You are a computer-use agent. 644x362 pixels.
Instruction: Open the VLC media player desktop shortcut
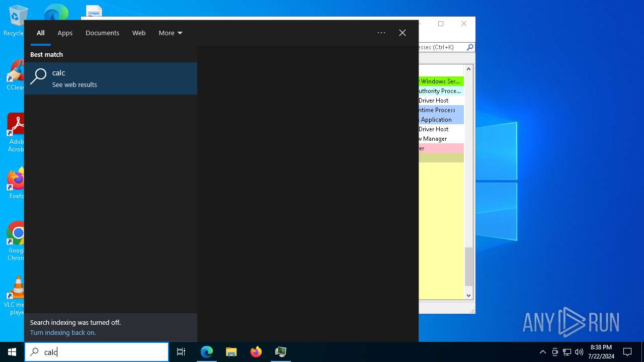15,295
